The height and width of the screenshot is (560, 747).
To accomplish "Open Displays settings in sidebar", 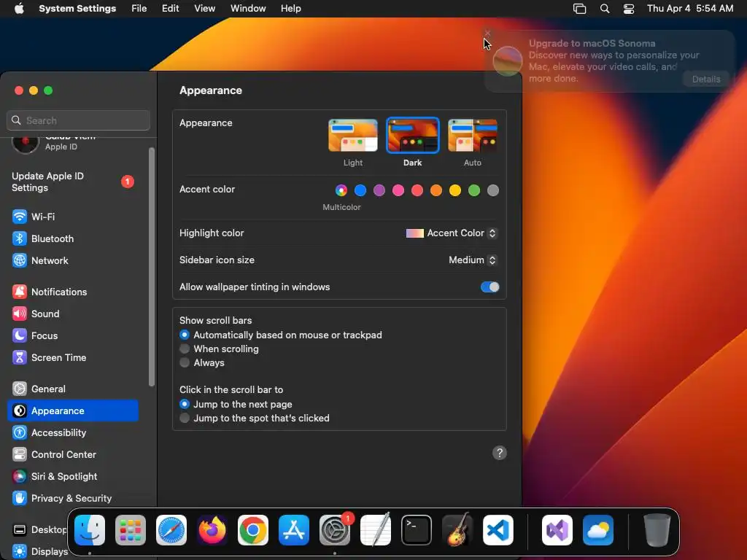I will pos(41,551).
